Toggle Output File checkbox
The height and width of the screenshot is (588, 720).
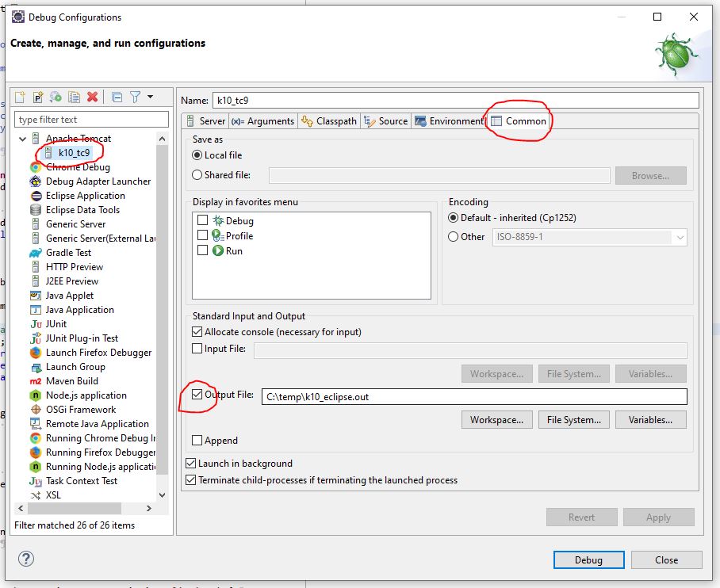197,395
